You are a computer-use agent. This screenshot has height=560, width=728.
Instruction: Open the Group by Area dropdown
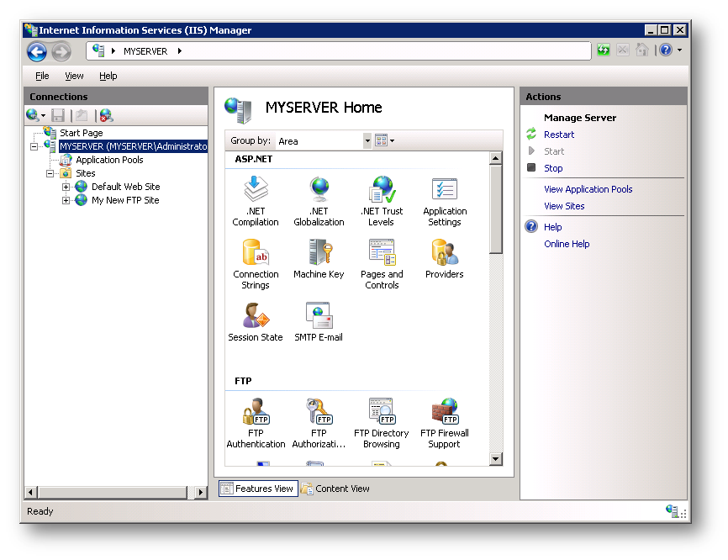367,140
